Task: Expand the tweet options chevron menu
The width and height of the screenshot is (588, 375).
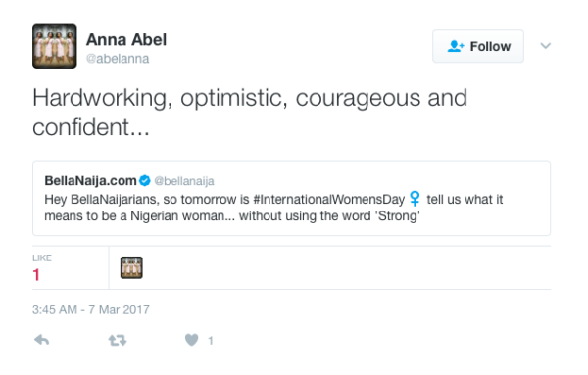Action: [545, 46]
